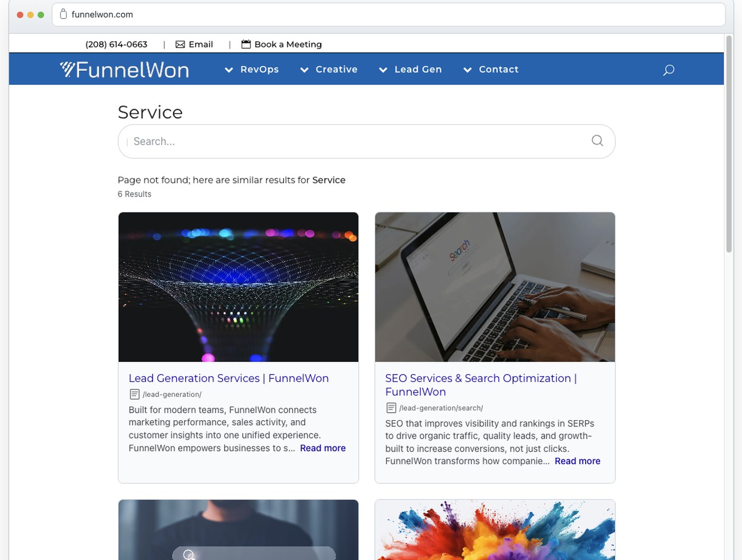Open the Contact navigation item

coord(499,69)
